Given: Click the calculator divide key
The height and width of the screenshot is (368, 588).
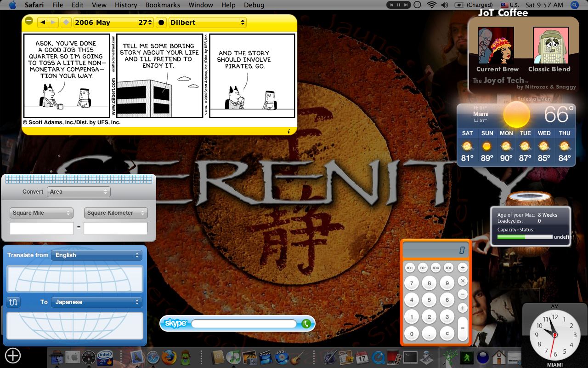Looking at the screenshot, I should pyautogui.click(x=463, y=267).
